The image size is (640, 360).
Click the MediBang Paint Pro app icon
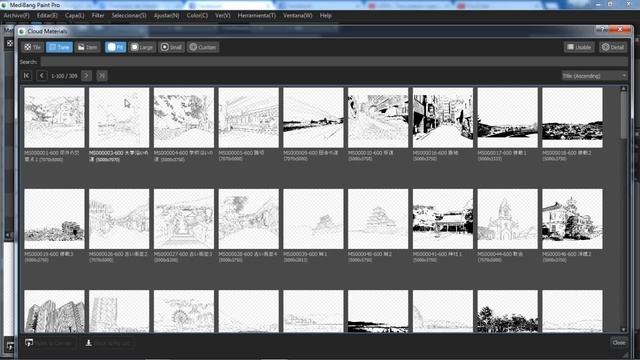coord(4,5)
